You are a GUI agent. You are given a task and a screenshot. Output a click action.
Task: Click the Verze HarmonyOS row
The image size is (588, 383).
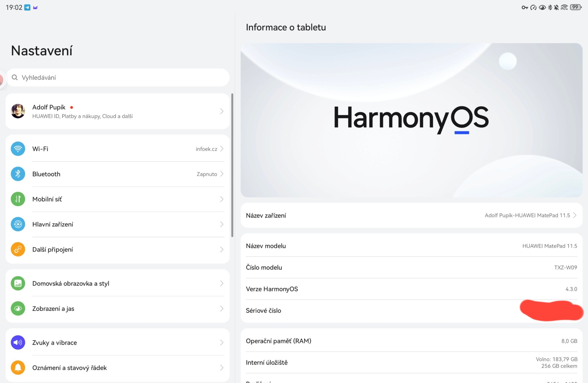click(411, 289)
